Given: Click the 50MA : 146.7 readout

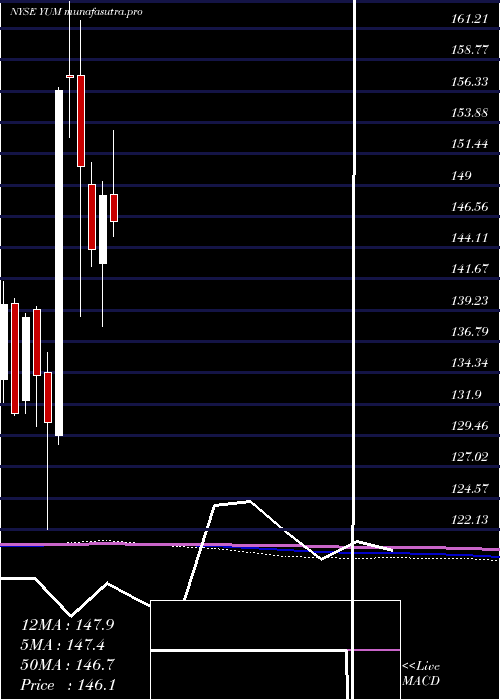Looking at the screenshot, I should coord(67,665).
